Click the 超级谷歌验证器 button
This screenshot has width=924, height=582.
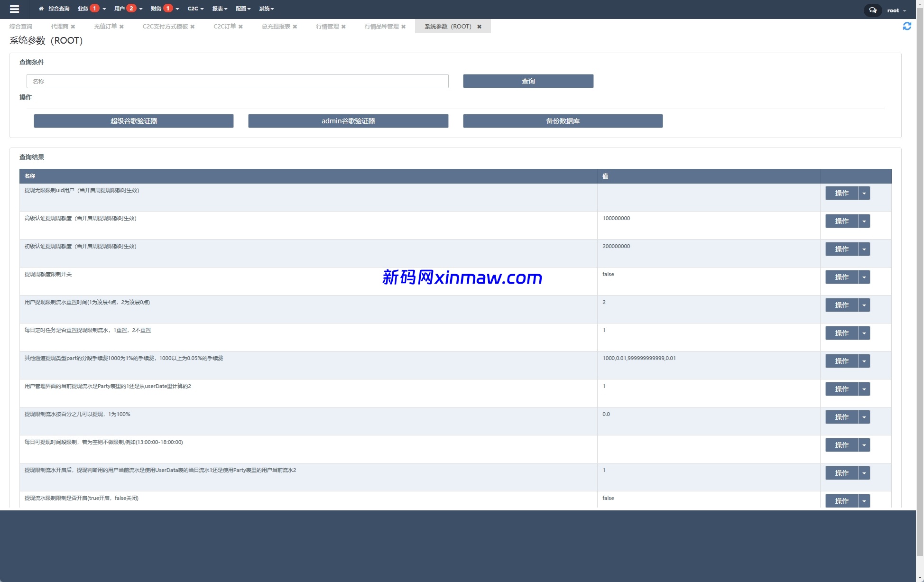pos(133,121)
